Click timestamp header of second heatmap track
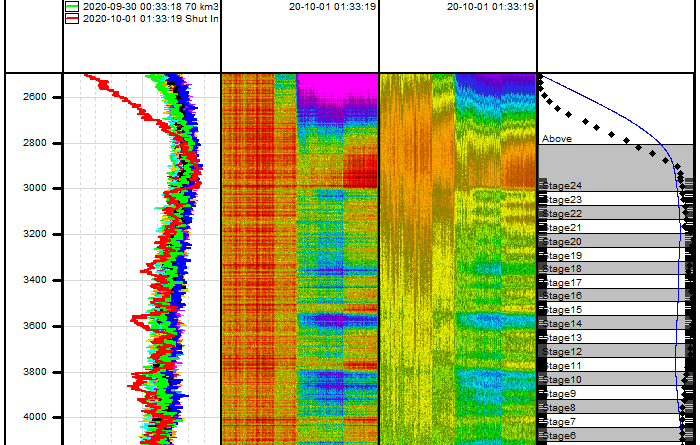This screenshot has width=700, height=445. tap(490, 7)
